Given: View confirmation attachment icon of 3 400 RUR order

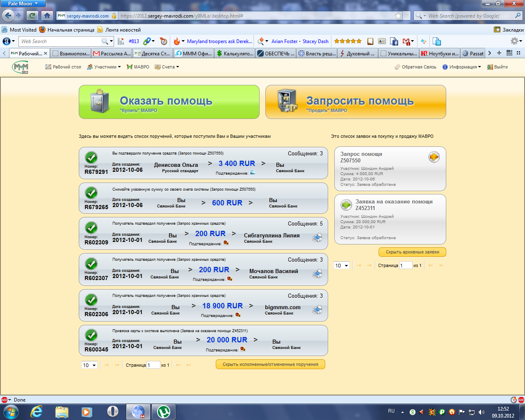Looking at the screenshot, I should pos(253,173).
